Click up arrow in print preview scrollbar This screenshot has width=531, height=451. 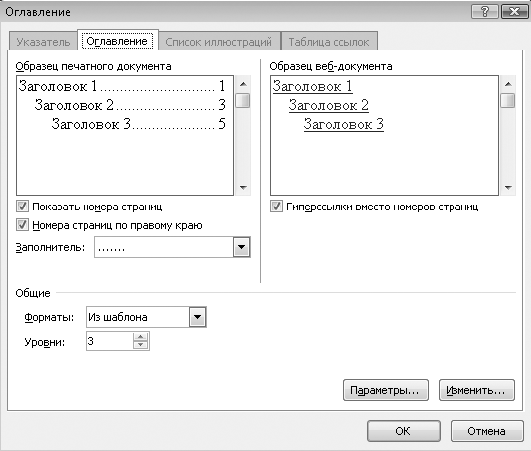[243, 84]
